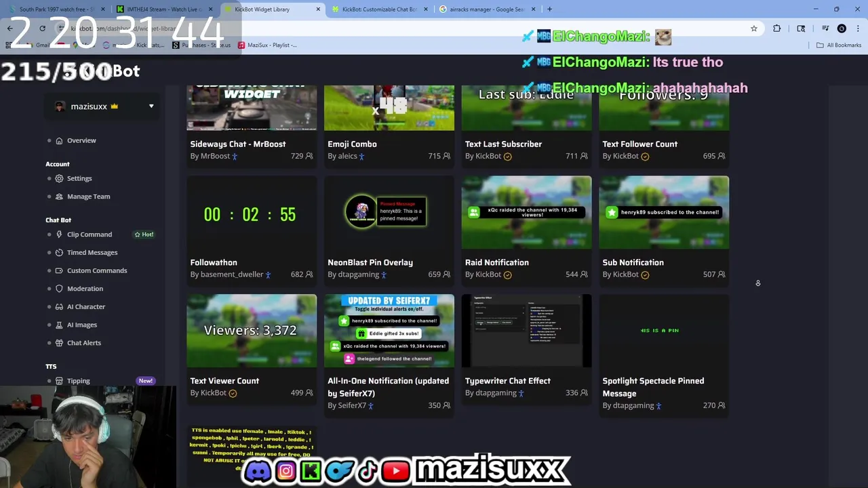Open the Text Last Subscriber widget
The width and height of the screenshot is (868, 488).
pos(503,144)
